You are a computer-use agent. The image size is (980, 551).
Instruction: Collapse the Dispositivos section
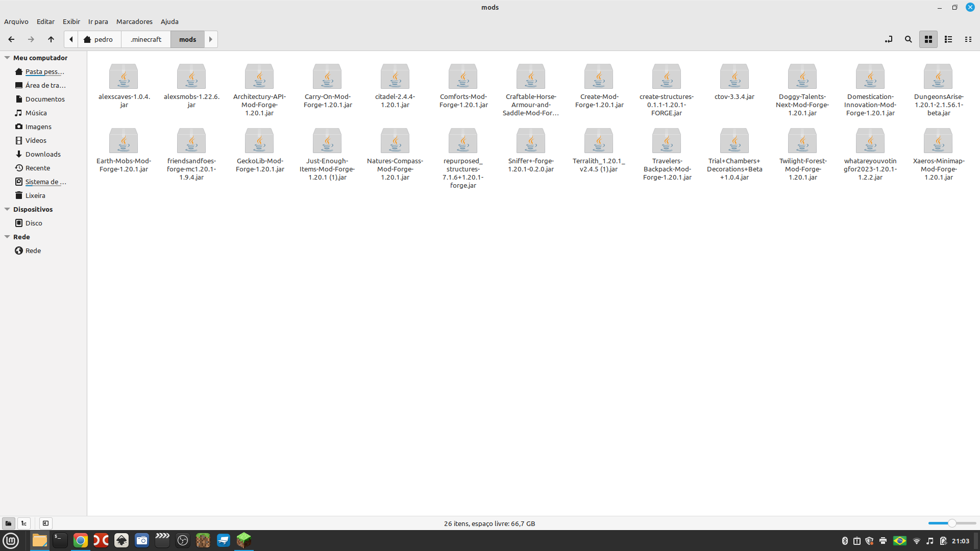7,209
